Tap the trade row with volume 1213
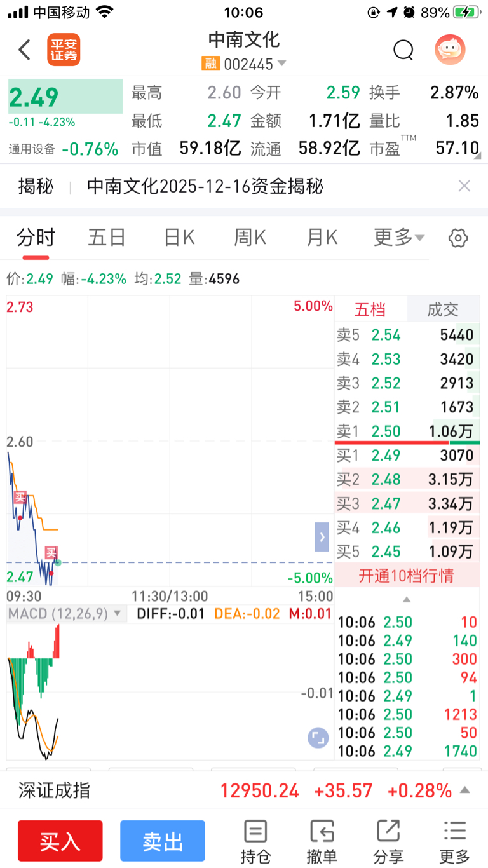 click(407, 714)
